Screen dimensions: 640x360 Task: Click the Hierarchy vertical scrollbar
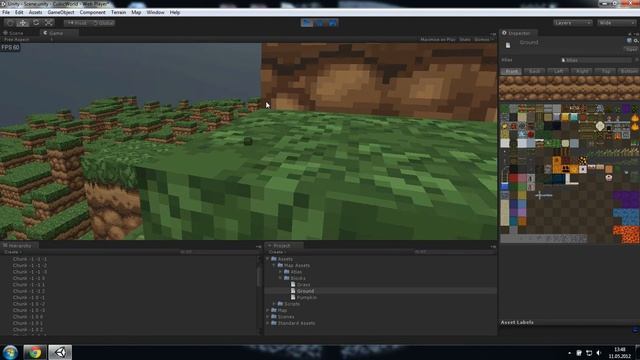click(x=260, y=277)
